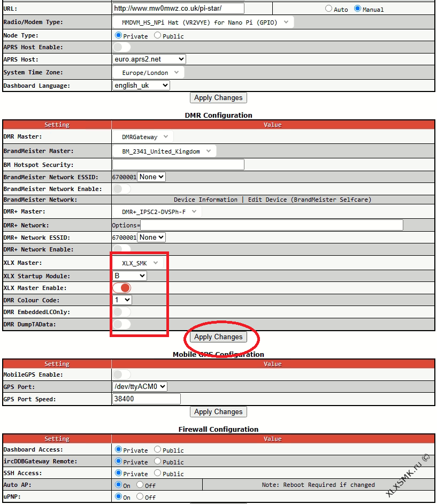Set ircDDBGateway Remote to Private
Image resolution: width=437 pixels, height=504 pixels.
point(119,461)
